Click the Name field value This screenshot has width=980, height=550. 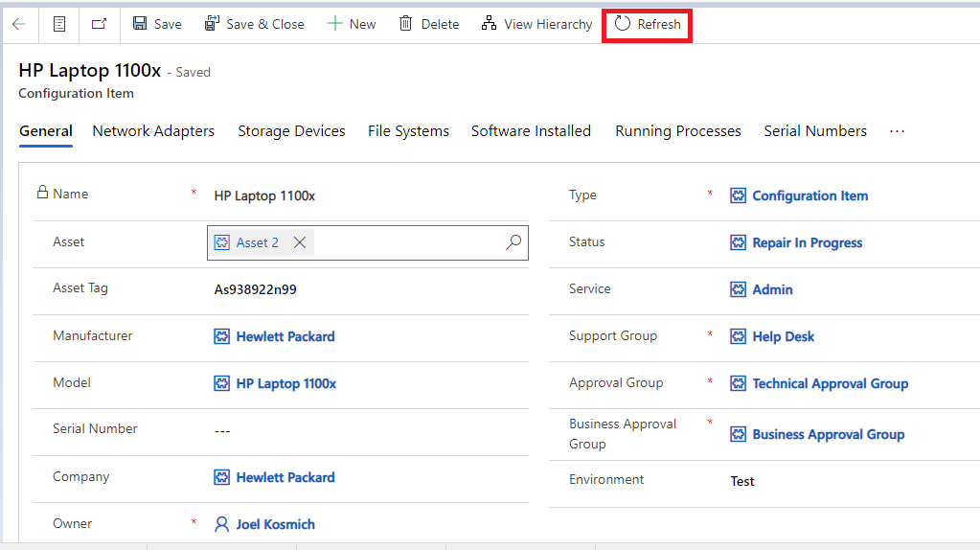[264, 195]
